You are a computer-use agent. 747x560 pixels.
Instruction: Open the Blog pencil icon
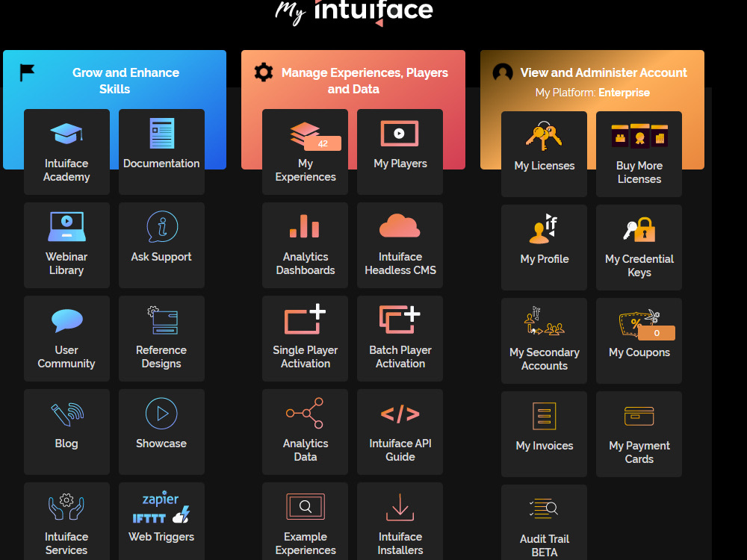(66, 414)
